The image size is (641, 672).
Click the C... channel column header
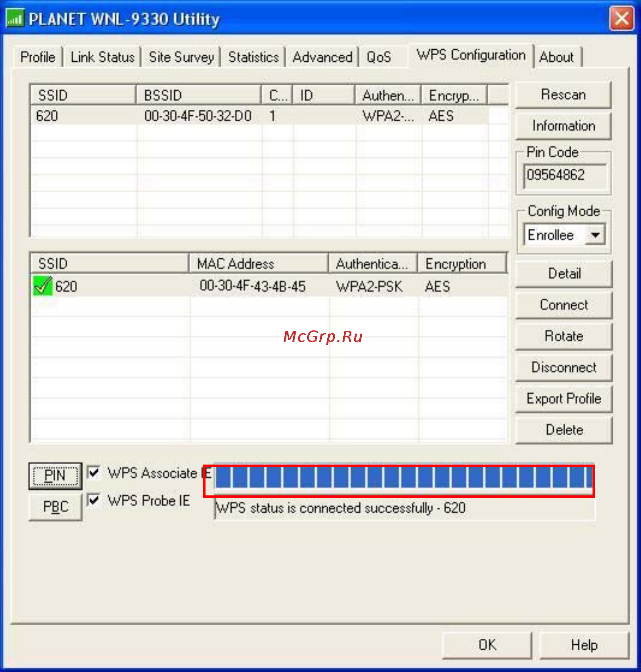[x=277, y=95]
